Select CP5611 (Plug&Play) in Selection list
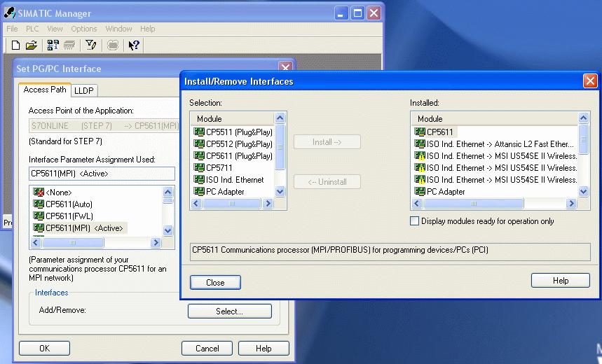The width and height of the screenshot is (602, 364). coord(233,155)
